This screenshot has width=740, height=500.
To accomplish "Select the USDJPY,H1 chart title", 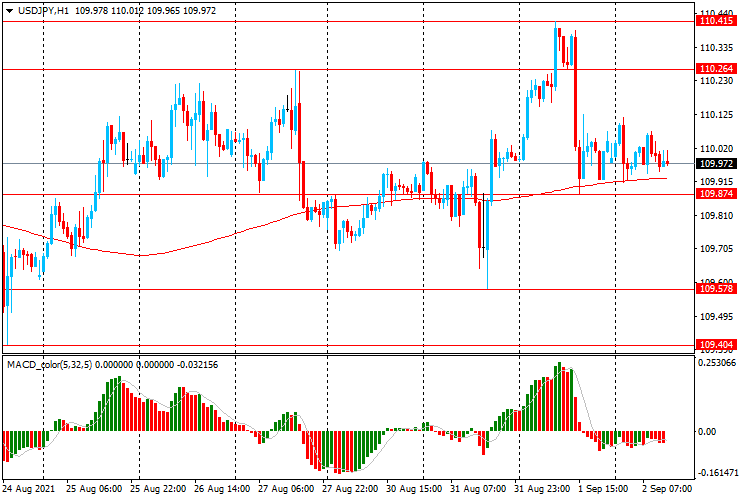I will tap(43, 10).
